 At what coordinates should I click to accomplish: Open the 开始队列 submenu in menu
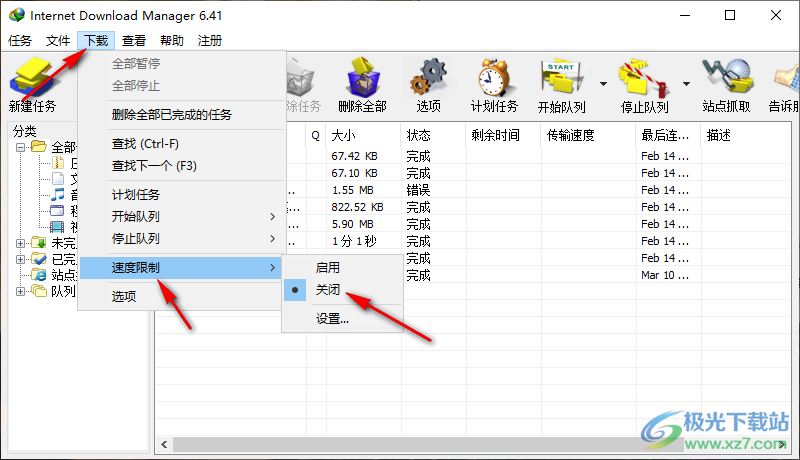click(181, 217)
